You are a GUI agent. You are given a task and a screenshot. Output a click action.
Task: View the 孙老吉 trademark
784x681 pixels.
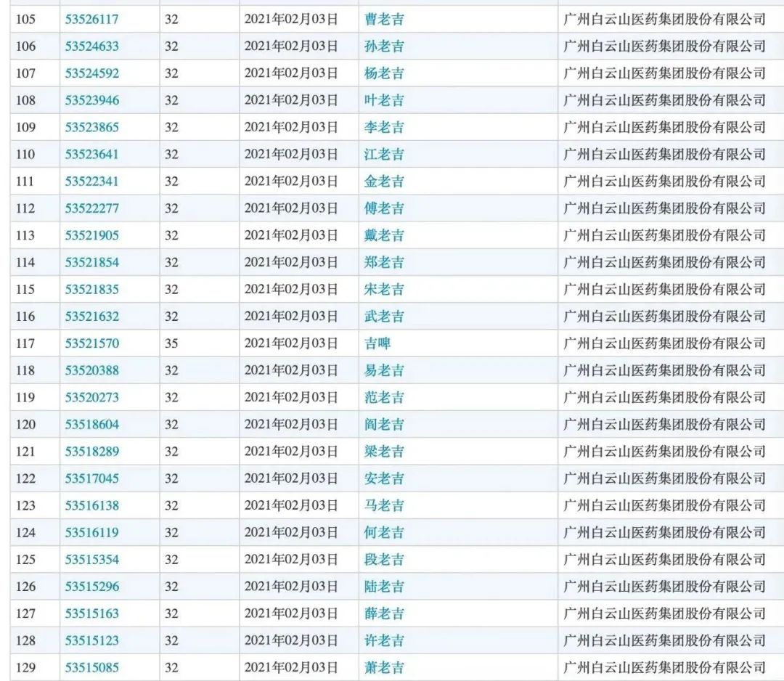click(x=384, y=46)
